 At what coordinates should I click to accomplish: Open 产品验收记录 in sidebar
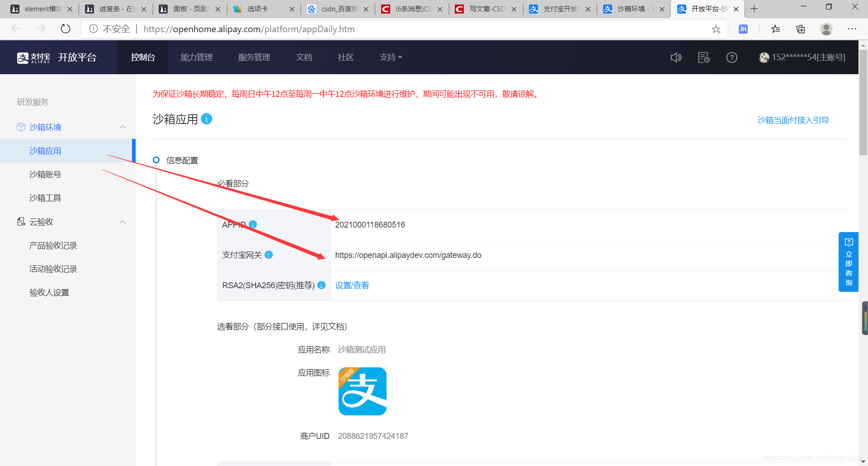click(53, 245)
